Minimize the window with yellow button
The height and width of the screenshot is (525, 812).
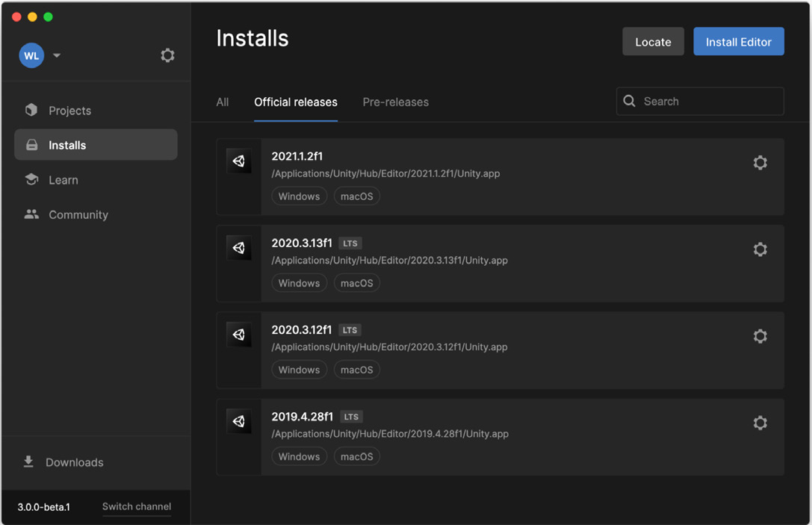coord(32,17)
